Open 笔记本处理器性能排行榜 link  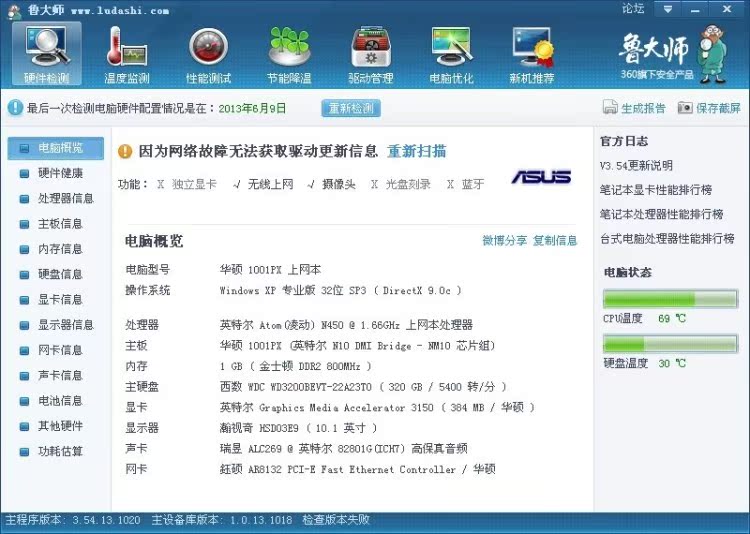[x=662, y=214]
